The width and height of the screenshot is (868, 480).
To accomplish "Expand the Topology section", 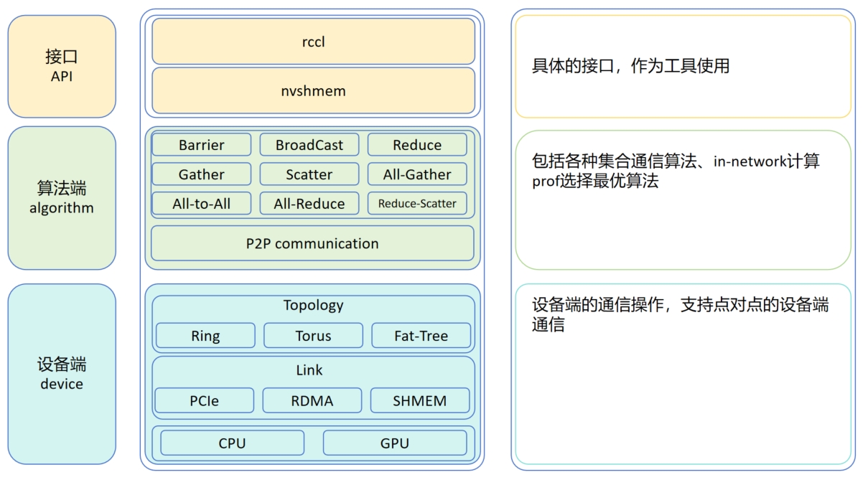I will 313,305.
